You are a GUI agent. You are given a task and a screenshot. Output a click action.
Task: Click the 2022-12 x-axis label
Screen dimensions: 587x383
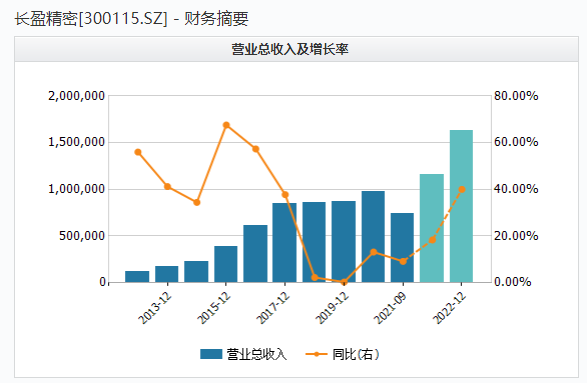pyautogui.click(x=450, y=308)
